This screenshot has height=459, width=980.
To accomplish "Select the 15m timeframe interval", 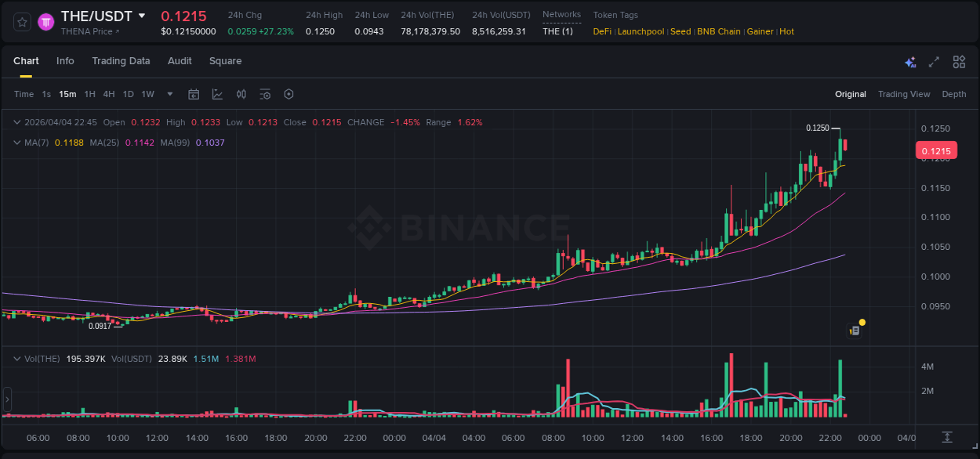I will pyautogui.click(x=67, y=93).
